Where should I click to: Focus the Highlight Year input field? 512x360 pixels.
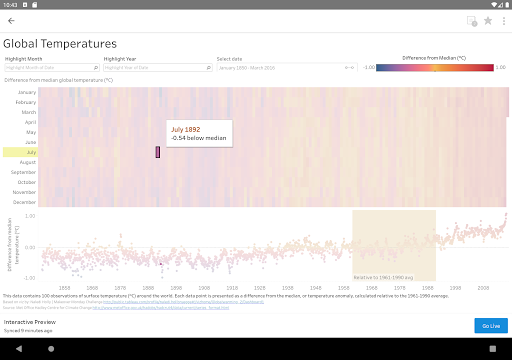click(158, 68)
